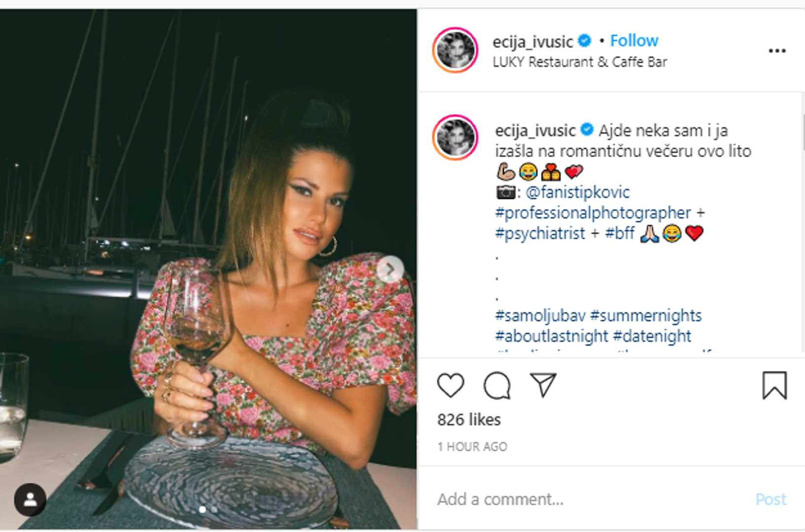Share post with paper plane icon
This screenshot has height=532, width=805.
tap(543, 385)
